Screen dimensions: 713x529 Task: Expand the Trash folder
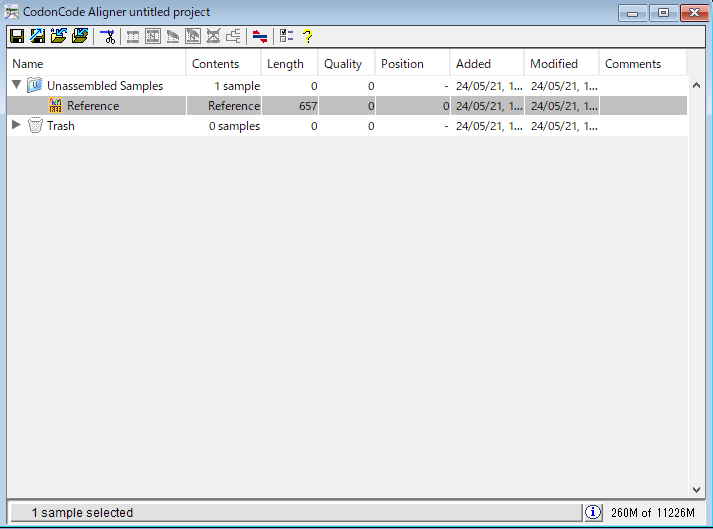pos(16,126)
